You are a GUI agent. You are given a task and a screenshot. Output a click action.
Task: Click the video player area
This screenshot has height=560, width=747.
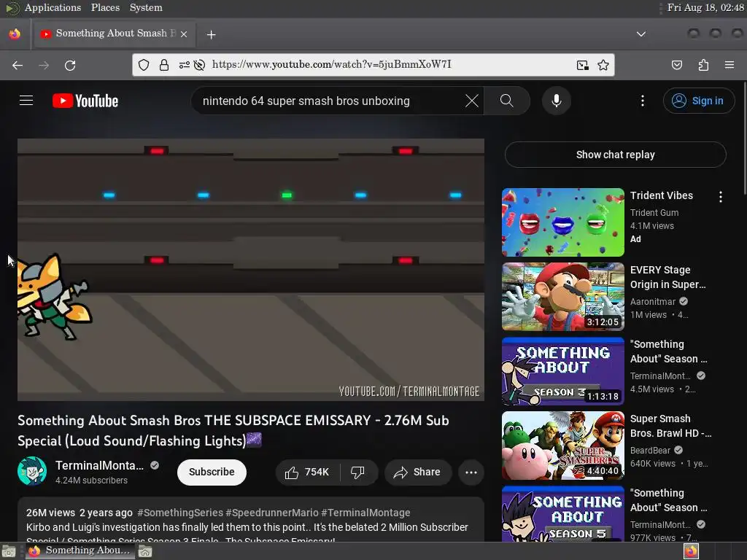(251, 270)
